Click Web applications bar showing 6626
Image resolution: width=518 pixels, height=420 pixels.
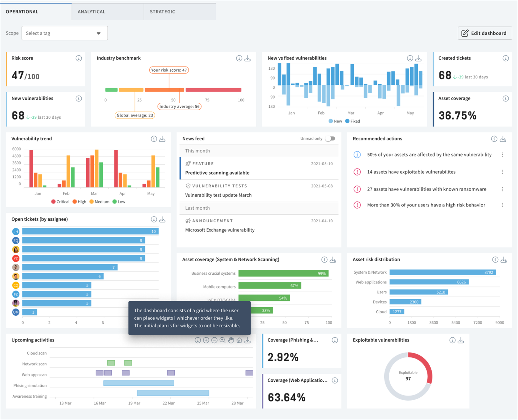click(x=430, y=282)
